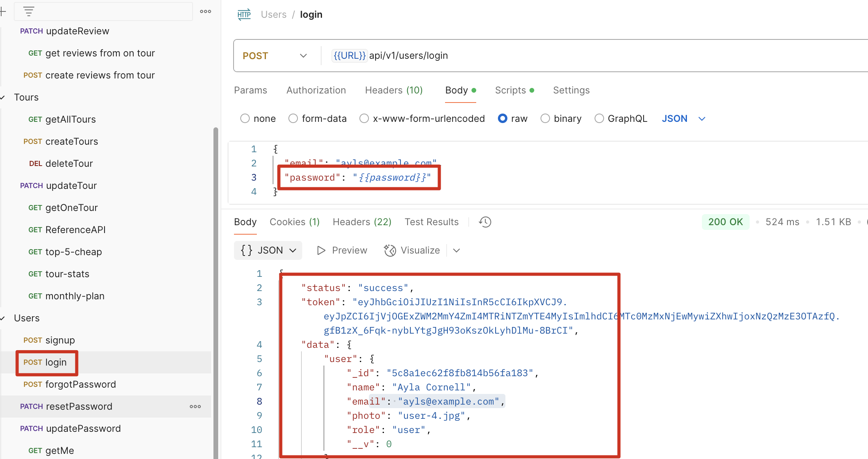Click the Visualize sparkle icon
This screenshot has width=868, height=459.
(x=390, y=250)
